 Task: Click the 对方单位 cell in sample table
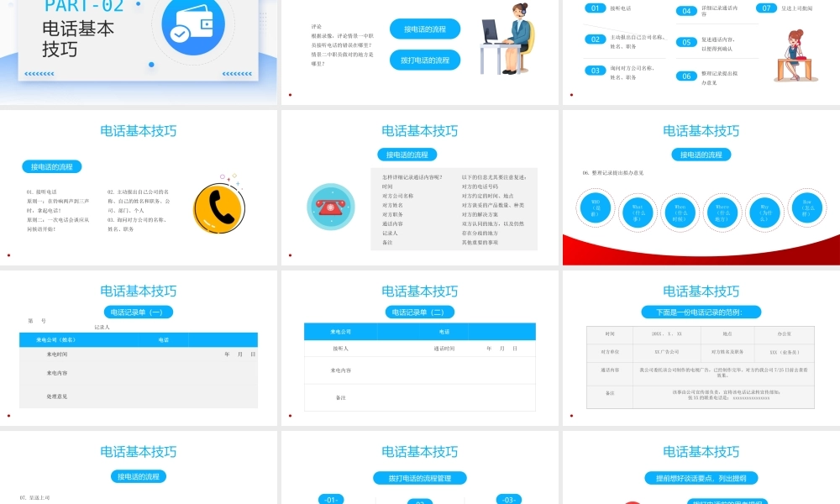[610, 352]
